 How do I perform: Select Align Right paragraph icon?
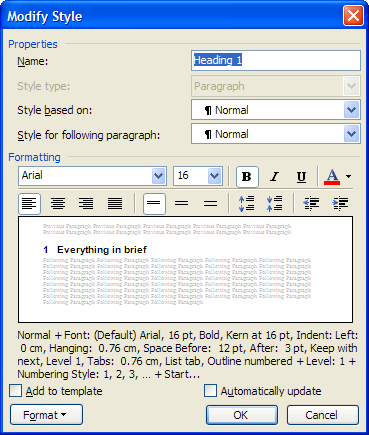[86, 203]
